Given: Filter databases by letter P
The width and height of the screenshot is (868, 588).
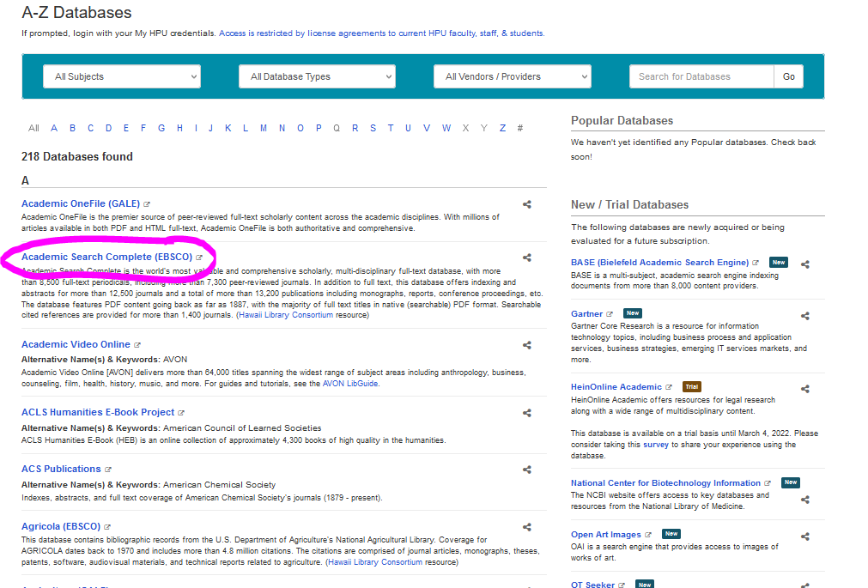Looking at the screenshot, I should [x=319, y=128].
